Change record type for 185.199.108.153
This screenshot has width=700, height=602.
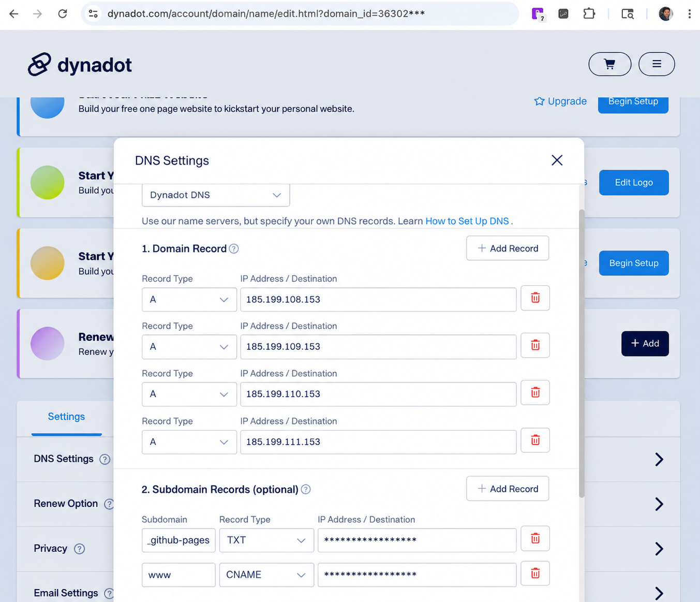pyautogui.click(x=189, y=300)
